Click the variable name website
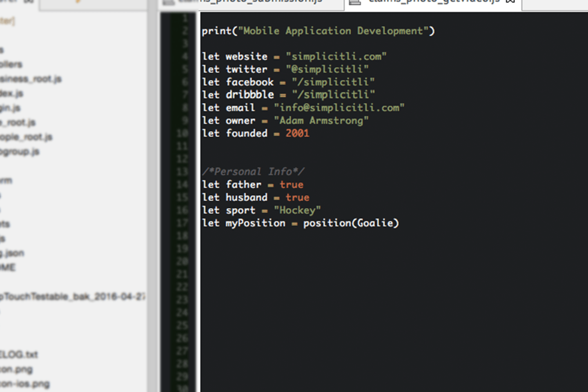 247,56
